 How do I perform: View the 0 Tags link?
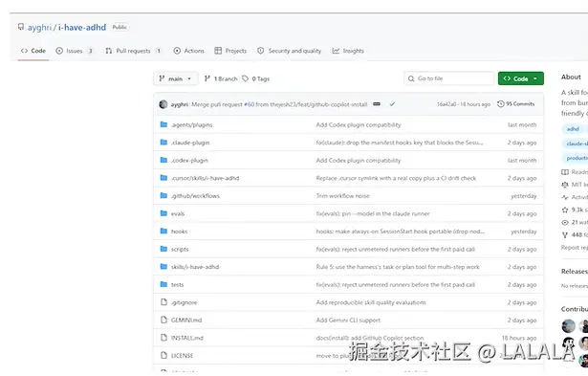click(255, 78)
